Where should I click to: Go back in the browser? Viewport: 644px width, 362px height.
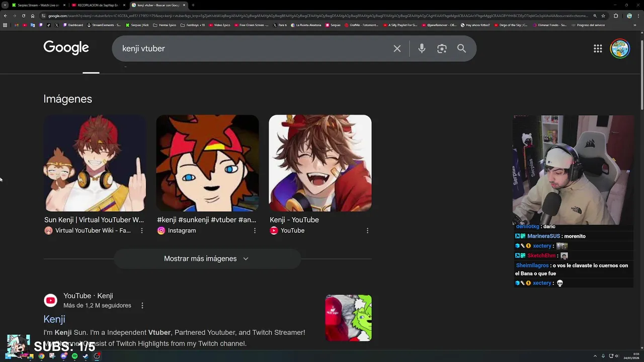(6, 16)
